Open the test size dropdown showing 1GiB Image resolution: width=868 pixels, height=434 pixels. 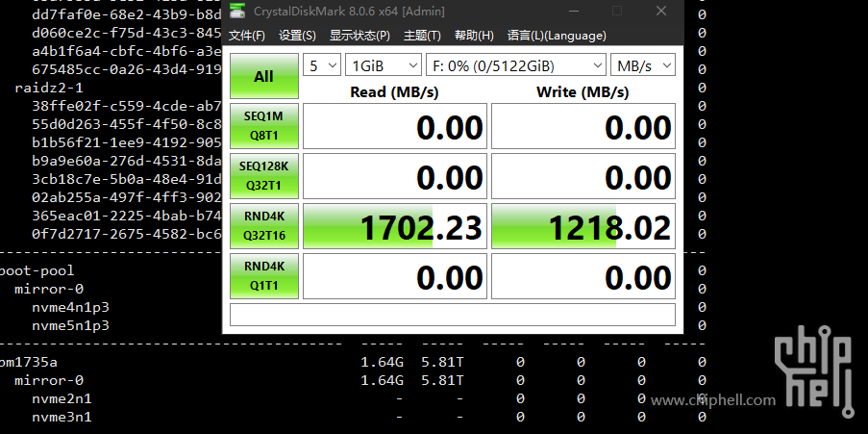(384, 65)
